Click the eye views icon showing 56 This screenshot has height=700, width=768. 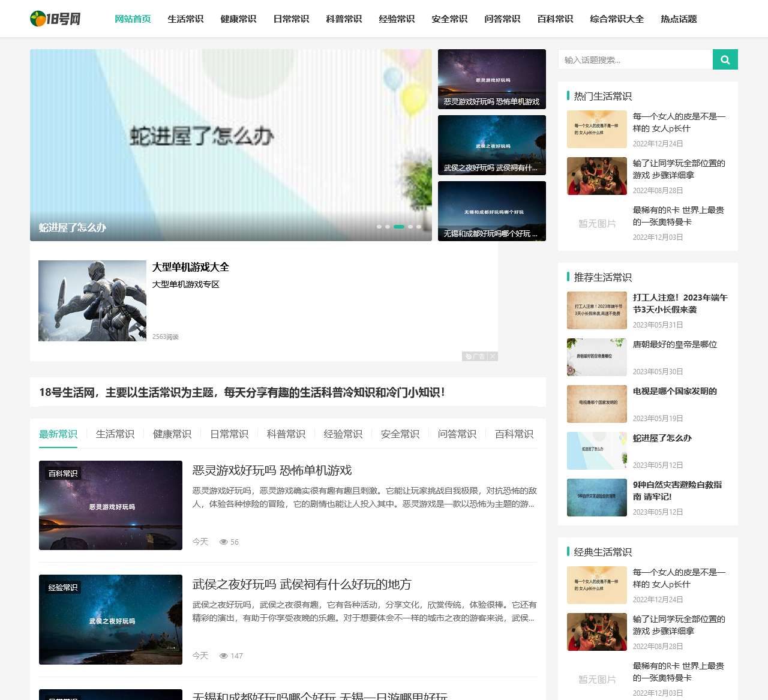point(223,542)
